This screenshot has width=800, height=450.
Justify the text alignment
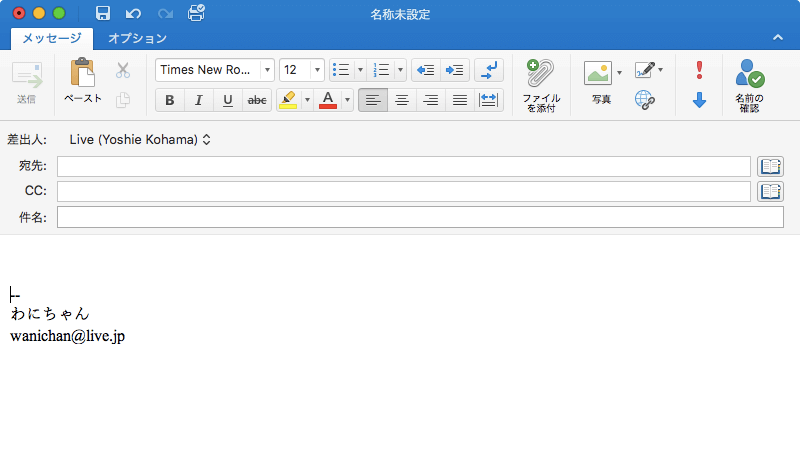[x=460, y=100]
